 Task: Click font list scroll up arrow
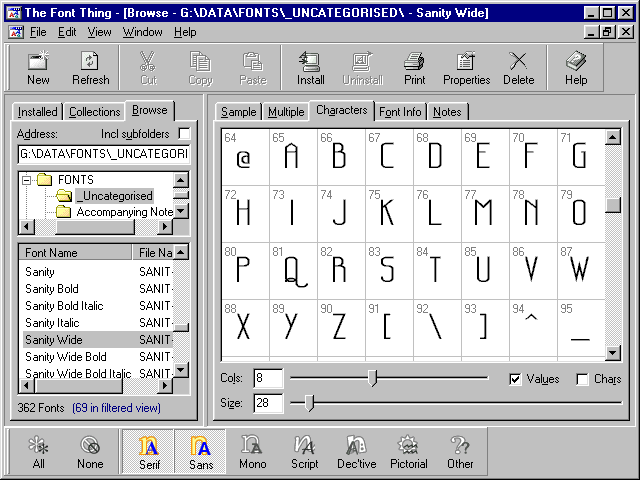(181, 252)
